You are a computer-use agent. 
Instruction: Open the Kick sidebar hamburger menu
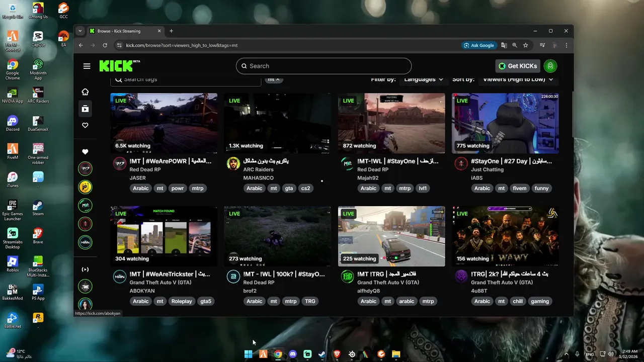pos(87,66)
